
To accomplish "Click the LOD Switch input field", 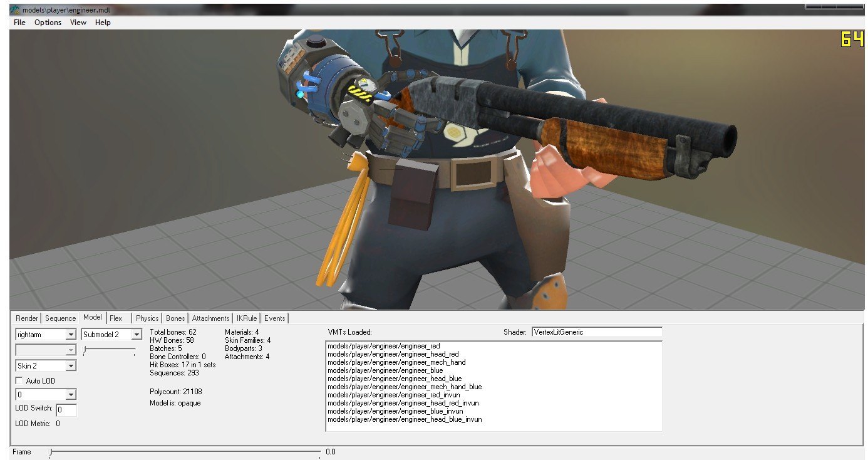I will (66, 410).
